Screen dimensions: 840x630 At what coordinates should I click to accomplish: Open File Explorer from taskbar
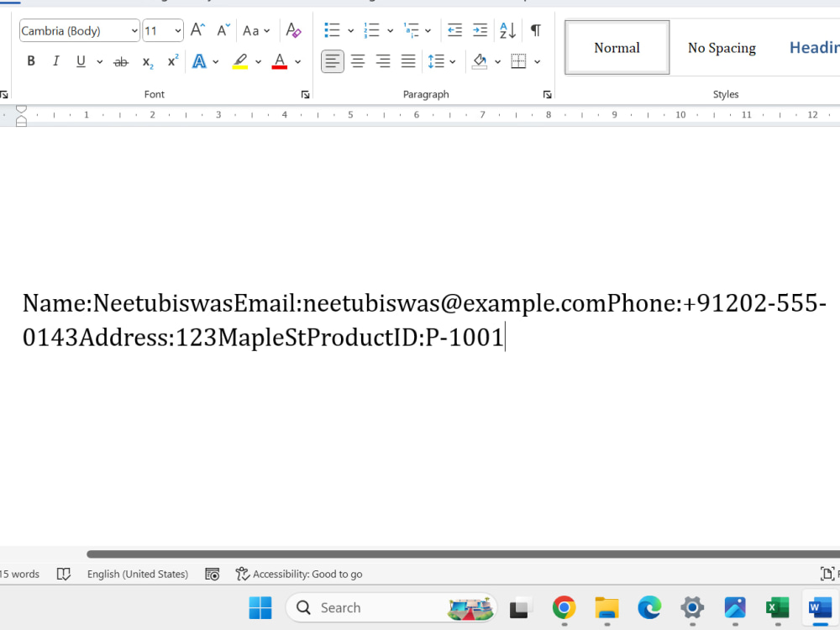coord(607,608)
